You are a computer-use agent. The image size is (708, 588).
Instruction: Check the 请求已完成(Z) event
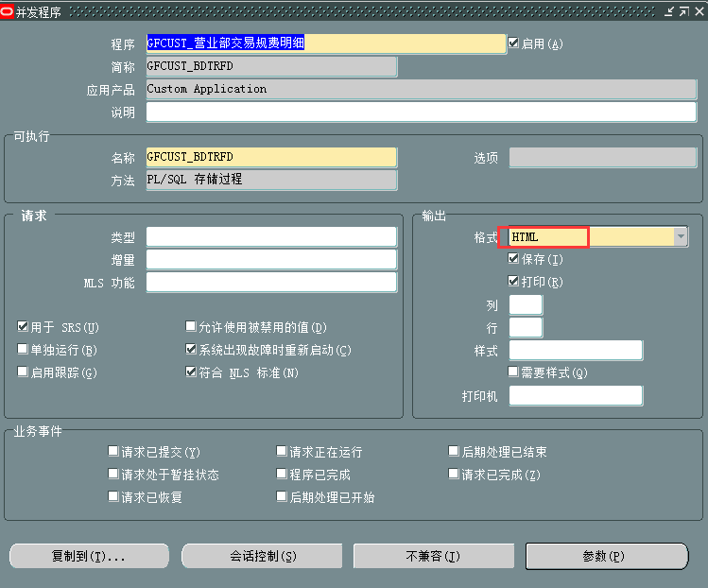(454, 474)
